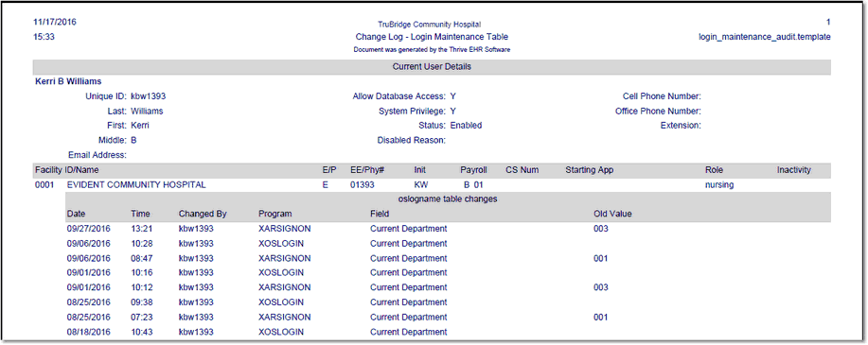Click the Change Log - Login Maintenance Table title
This screenshot has height=345, width=868.
pyautogui.click(x=432, y=37)
